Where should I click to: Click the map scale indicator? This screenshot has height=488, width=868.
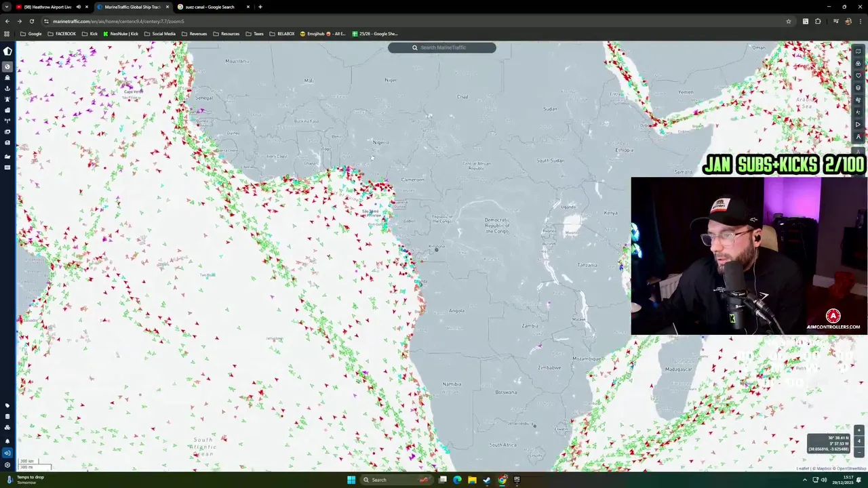(34, 464)
